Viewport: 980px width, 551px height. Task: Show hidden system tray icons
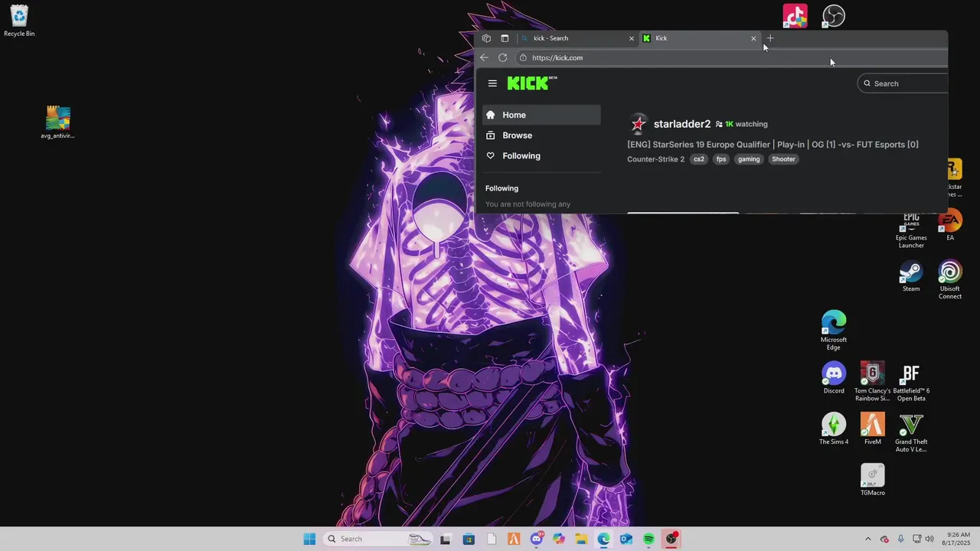pyautogui.click(x=867, y=539)
